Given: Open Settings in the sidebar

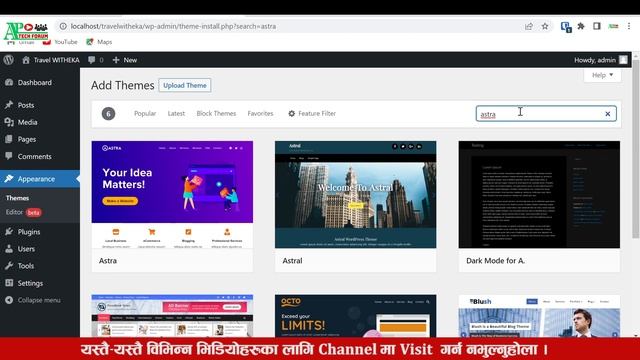Looking at the screenshot, I should point(40,283).
